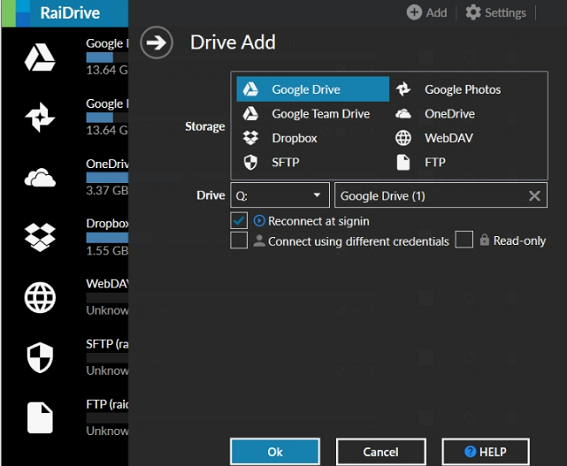The width and height of the screenshot is (567, 466).
Task: Click the OneDrive cloud icon in sidebar
Action: 40,178
